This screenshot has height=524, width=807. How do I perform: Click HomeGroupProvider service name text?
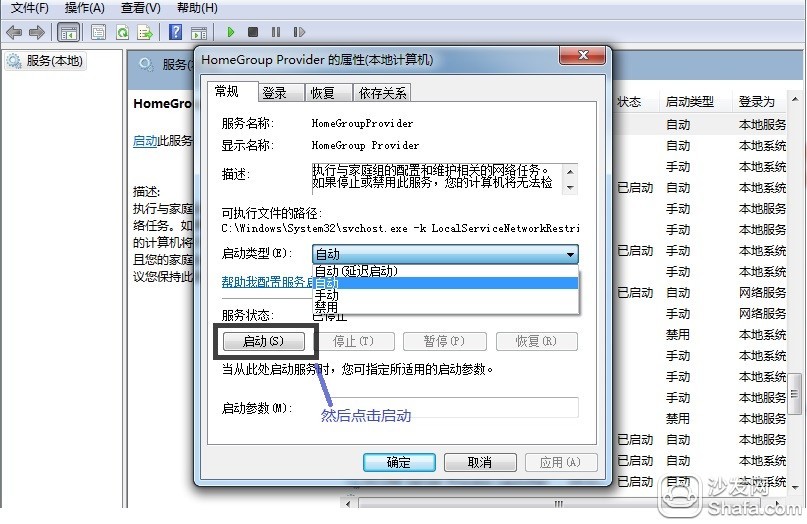tap(362, 124)
